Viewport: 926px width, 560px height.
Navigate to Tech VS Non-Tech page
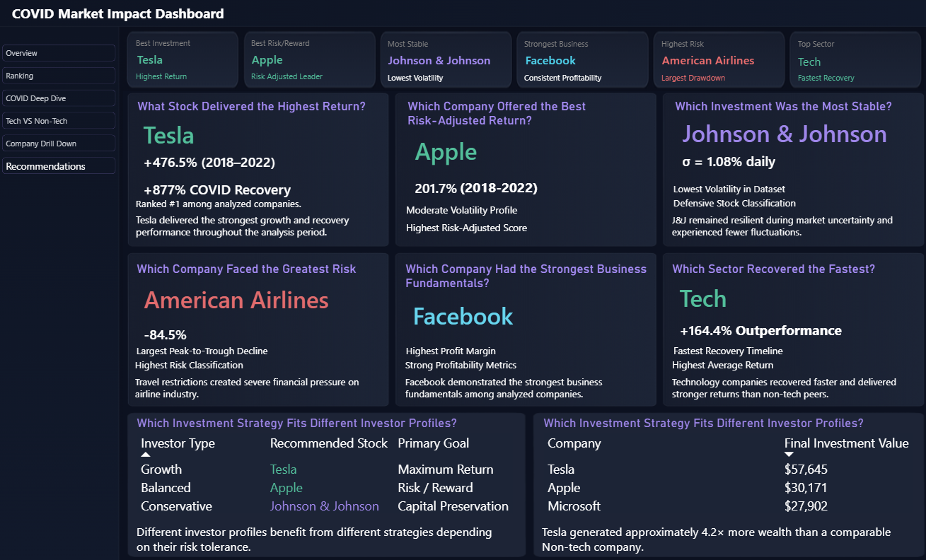pyautogui.click(x=59, y=121)
